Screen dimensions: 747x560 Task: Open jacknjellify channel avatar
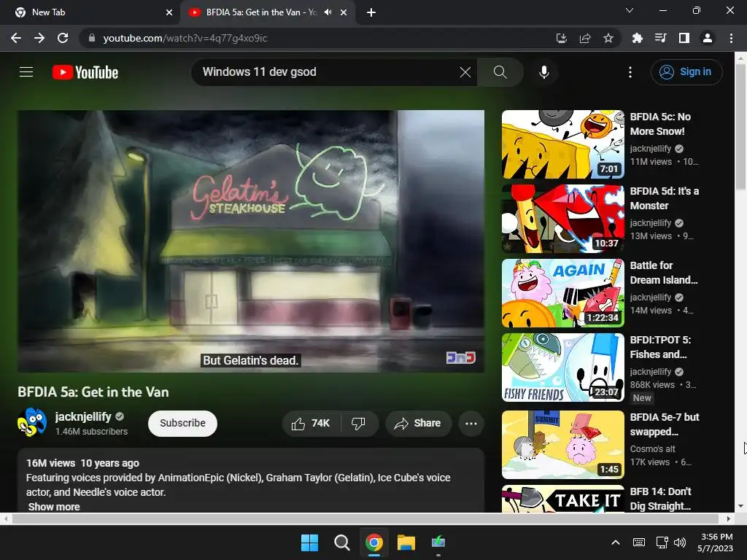pos(32,422)
